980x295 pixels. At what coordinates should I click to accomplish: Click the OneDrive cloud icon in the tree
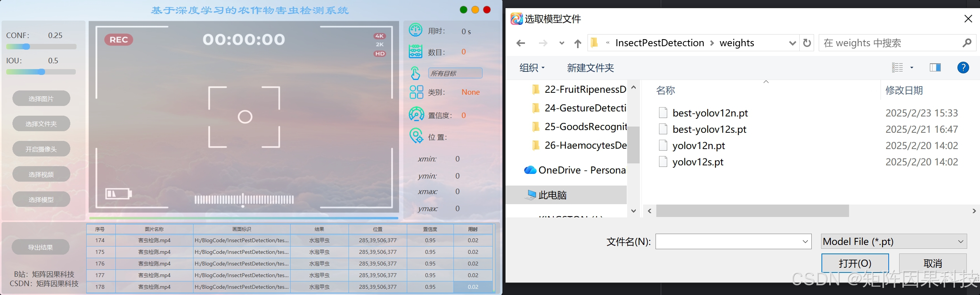tap(530, 170)
